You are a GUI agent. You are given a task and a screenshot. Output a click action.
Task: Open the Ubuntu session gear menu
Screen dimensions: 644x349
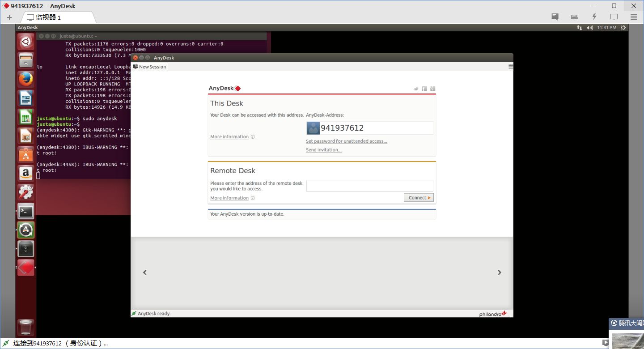[623, 28]
